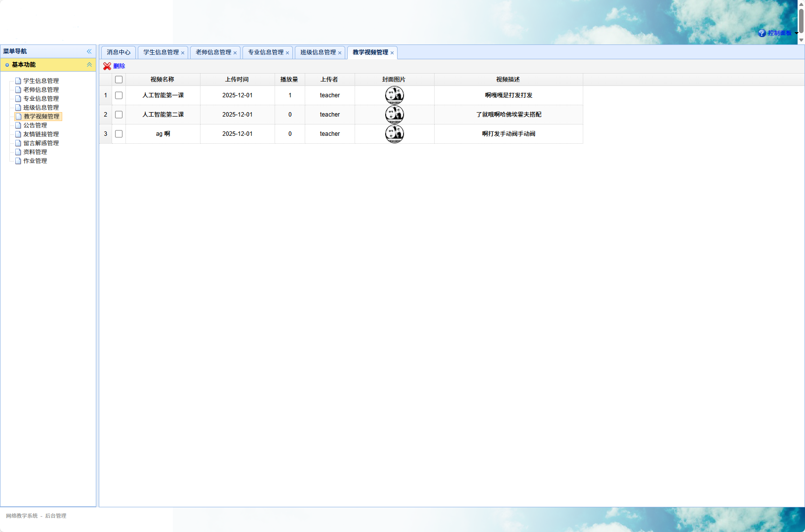Screen dimensions: 805x532
Task: Click the description cell of 人工智能第一课
Action: (509, 95)
